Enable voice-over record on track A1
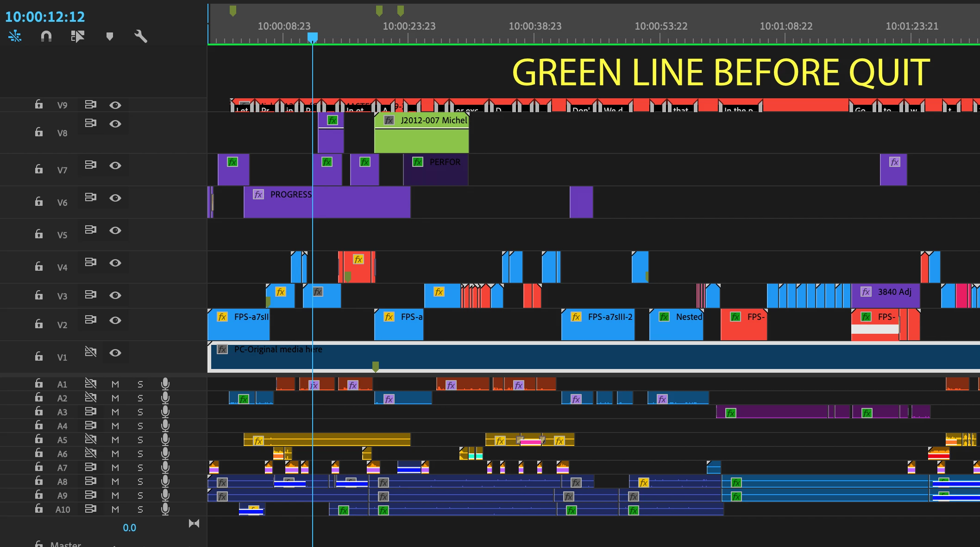This screenshot has height=547, width=980. tap(165, 384)
